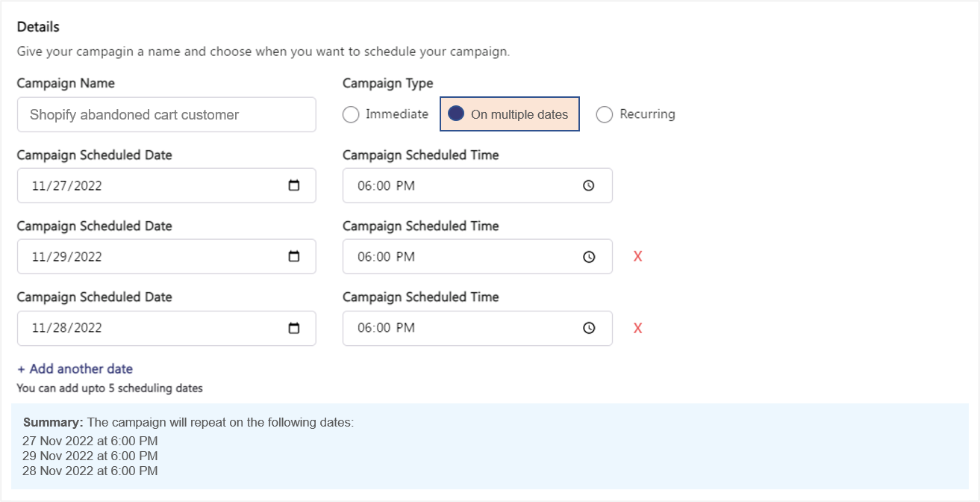The height and width of the screenshot is (502, 980).
Task: Open calendar picker for 11/28/2022 date
Action: (294, 329)
